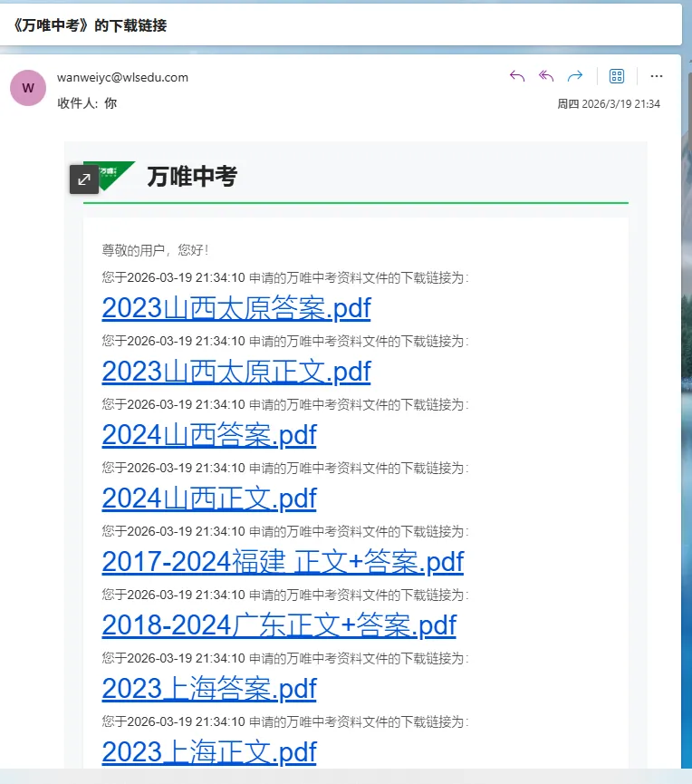Reply to the email with the reply arrow
Viewport: 692px width, 784px height.
coord(517,76)
